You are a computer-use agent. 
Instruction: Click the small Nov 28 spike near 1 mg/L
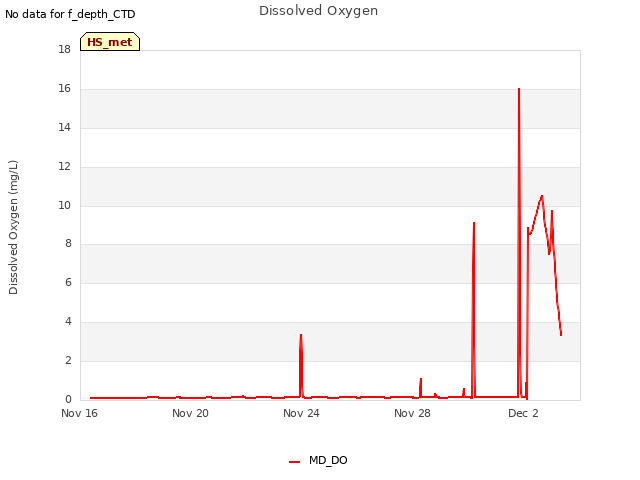(x=421, y=379)
